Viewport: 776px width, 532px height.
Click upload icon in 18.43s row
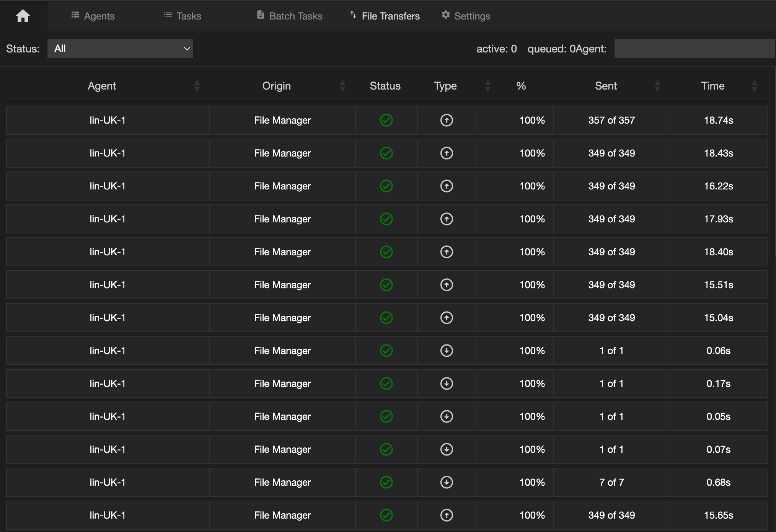[447, 153]
